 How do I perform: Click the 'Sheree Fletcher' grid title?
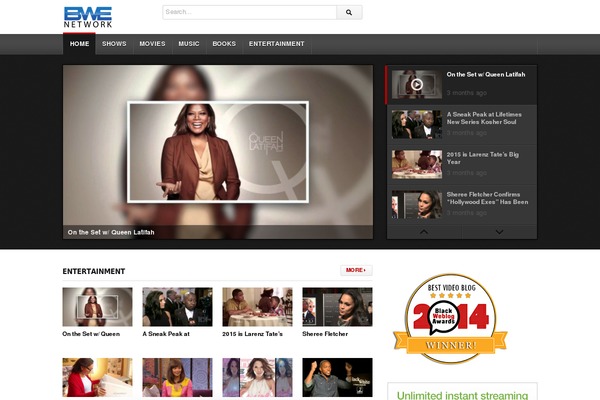(x=325, y=334)
